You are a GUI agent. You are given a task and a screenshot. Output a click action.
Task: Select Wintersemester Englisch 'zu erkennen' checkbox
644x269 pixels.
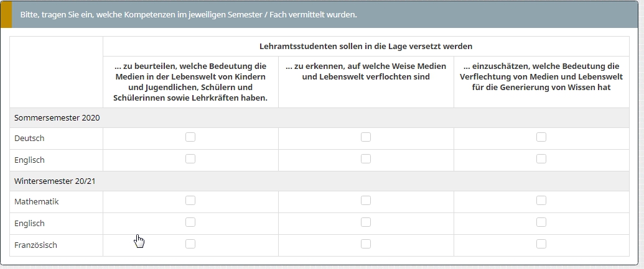click(x=366, y=222)
